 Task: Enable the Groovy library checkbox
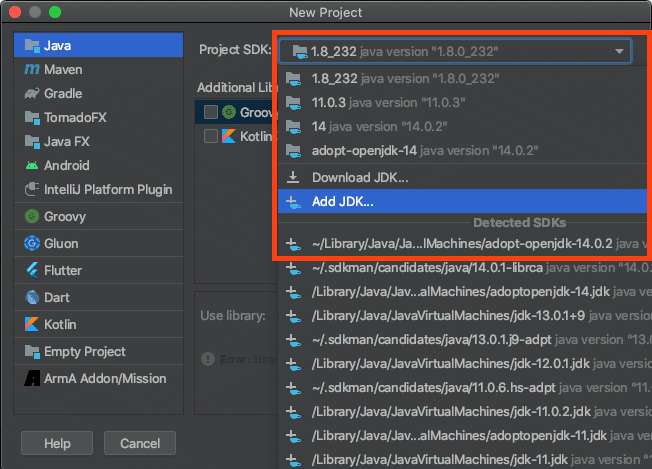point(211,112)
